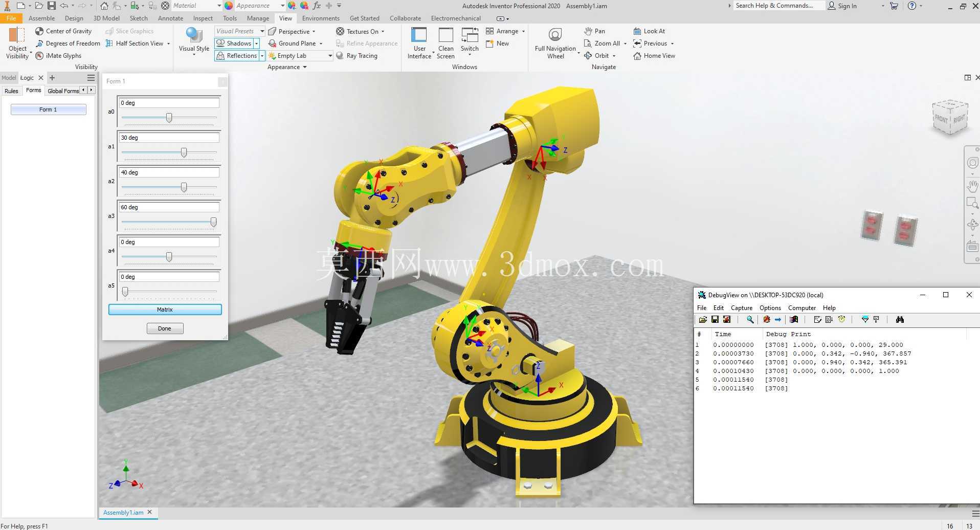Click the Home icon in quick access toolbar
The height and width of the screenshot is (530, 980).
point(104,6)
